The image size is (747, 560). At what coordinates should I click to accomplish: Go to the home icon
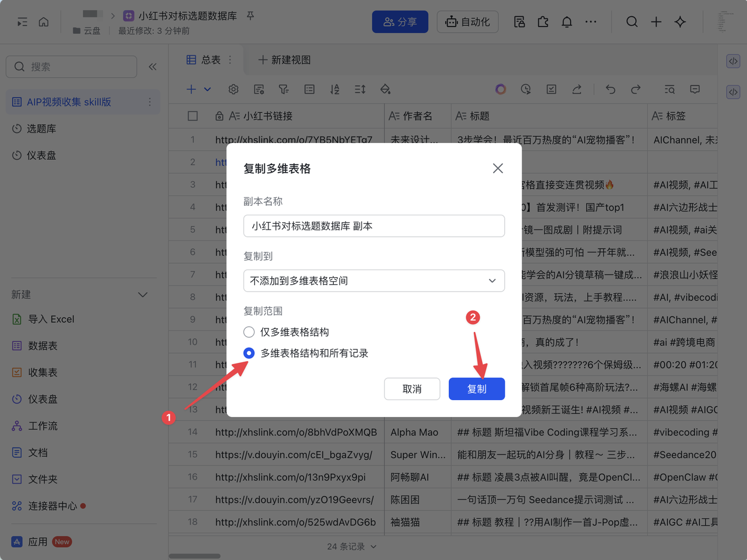44,22
